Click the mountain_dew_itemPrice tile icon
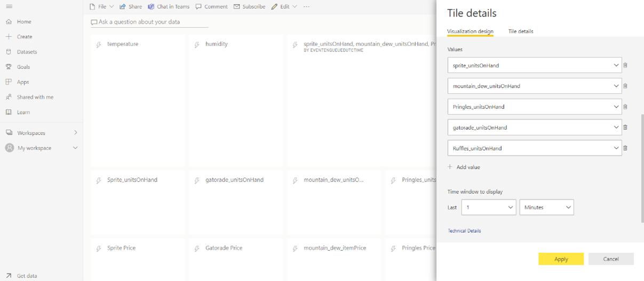Image resolution: width=644 pixels, height=281 pixels. [x=295, y=249]
